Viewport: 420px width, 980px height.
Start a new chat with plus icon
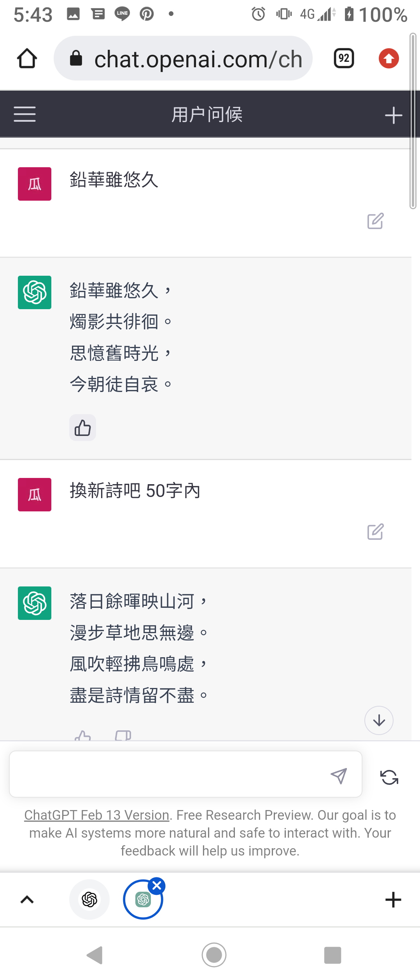393,115
